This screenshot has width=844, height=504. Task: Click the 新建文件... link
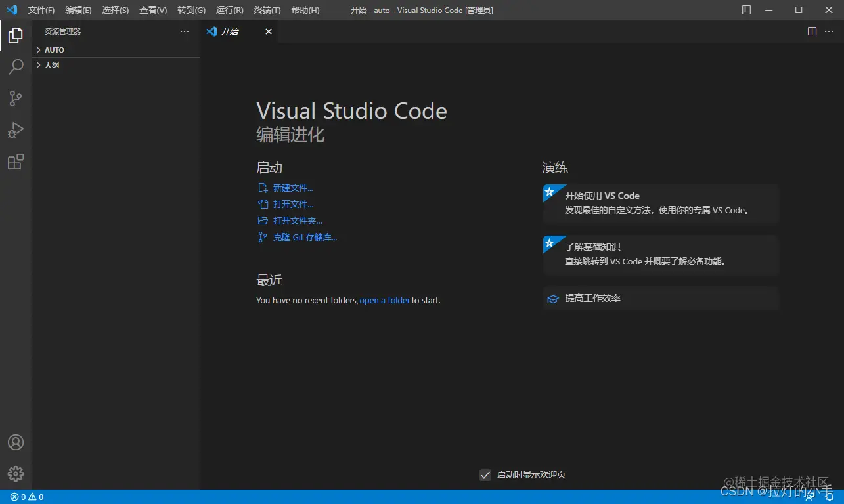click(x=293, y=188)
